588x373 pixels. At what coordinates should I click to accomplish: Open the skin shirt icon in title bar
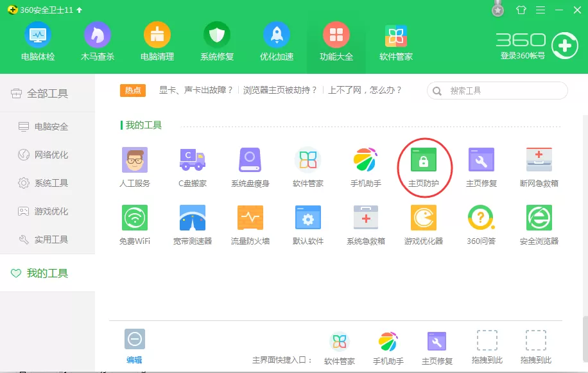(521, 10)
